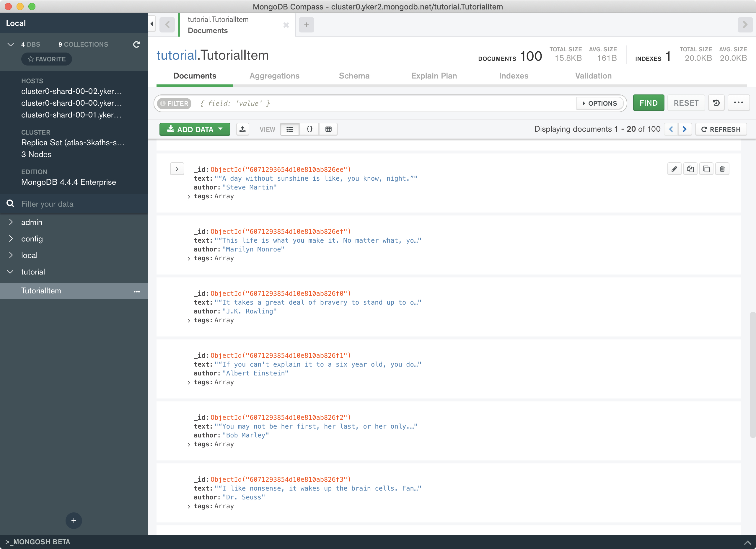This screenshot has height=549, width=756.
Task: Click the REFRESH documents button
Action: coord(721,129)
